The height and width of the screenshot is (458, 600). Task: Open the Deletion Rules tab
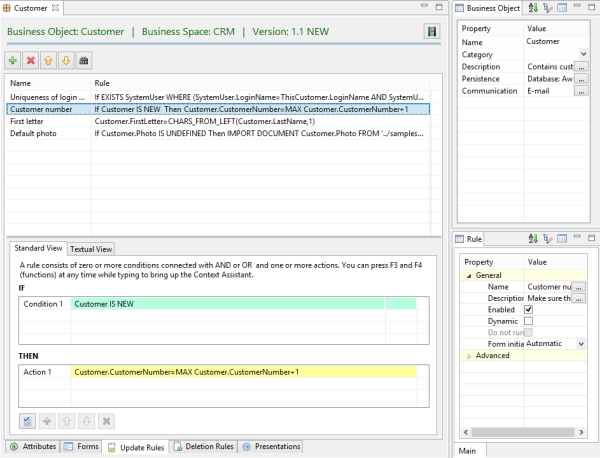204,447
